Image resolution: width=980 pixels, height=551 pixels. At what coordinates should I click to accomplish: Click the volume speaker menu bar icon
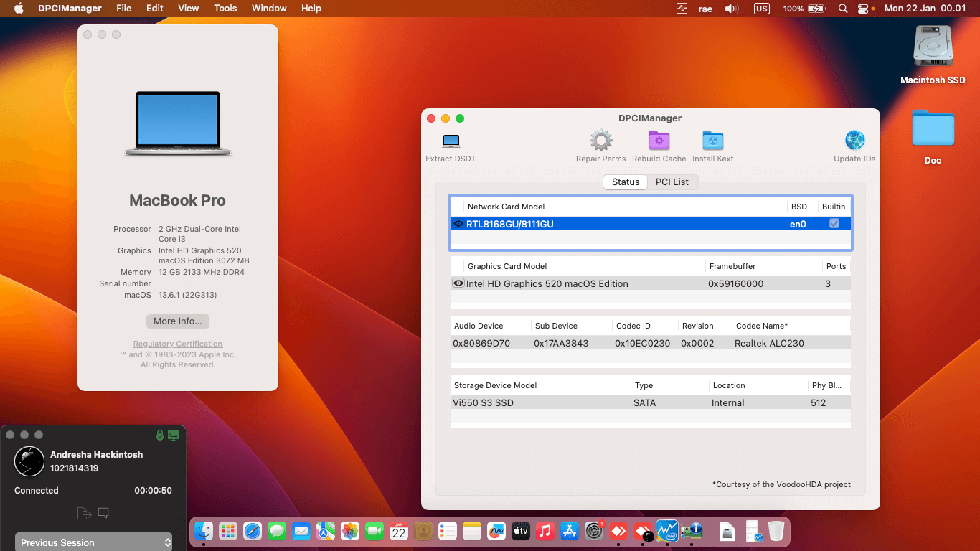pos(732,9)
